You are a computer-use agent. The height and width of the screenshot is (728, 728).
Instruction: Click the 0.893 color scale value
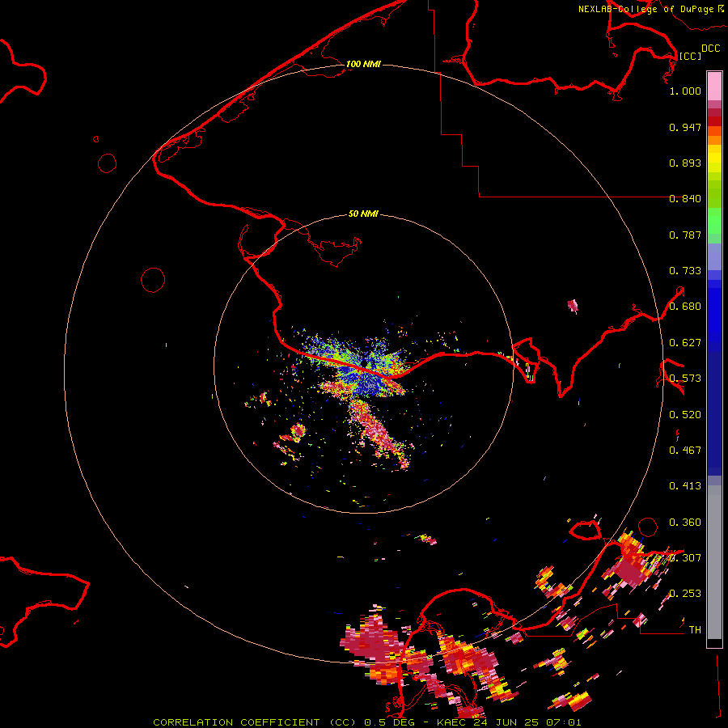click(x=685, y=163)
